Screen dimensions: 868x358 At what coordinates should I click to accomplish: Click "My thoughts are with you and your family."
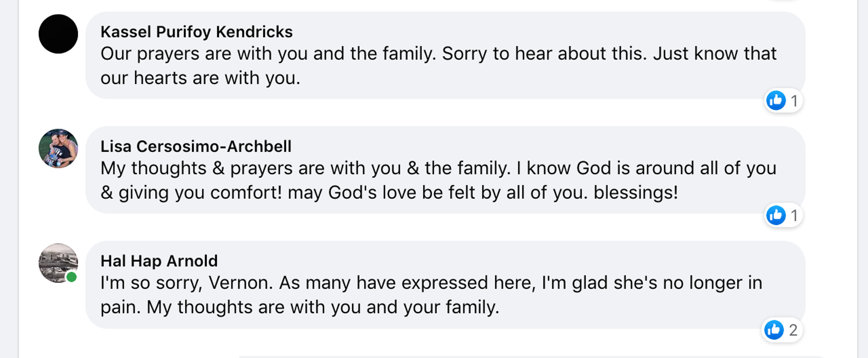pos(323,307)
